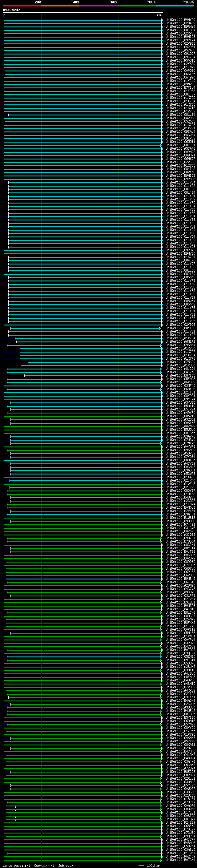
Task: Select the UniRef100_Q9LD57 label
Action: tap(180, 54)
